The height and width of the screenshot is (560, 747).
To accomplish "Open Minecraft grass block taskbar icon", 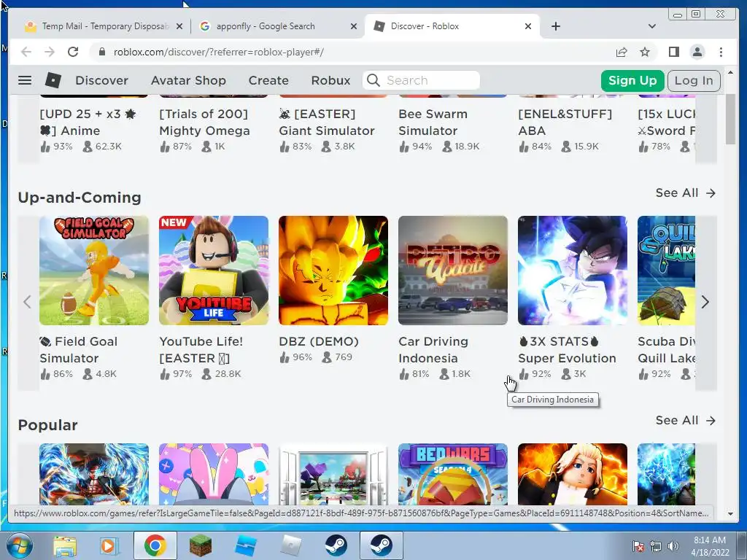I will (x=200, y=545).
